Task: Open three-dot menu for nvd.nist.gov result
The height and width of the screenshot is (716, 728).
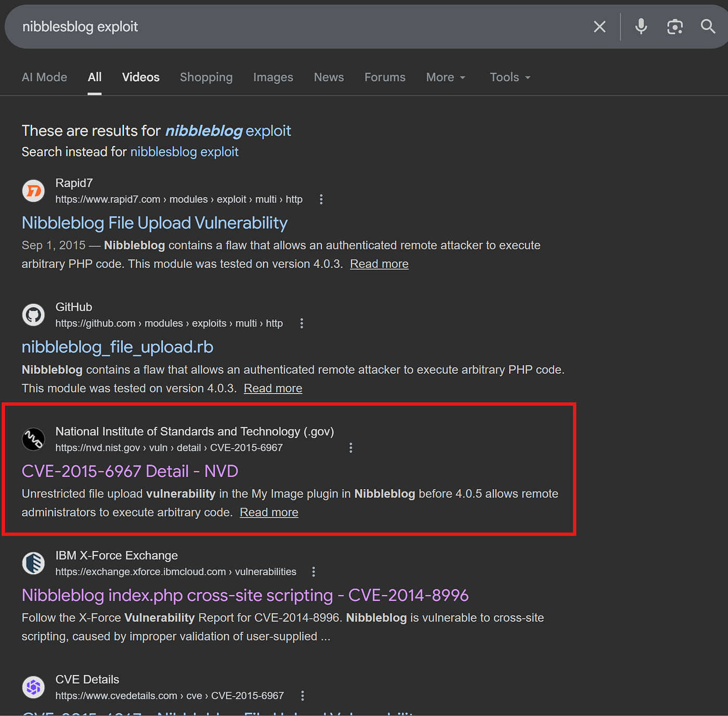Action: [x=351, y=448]
